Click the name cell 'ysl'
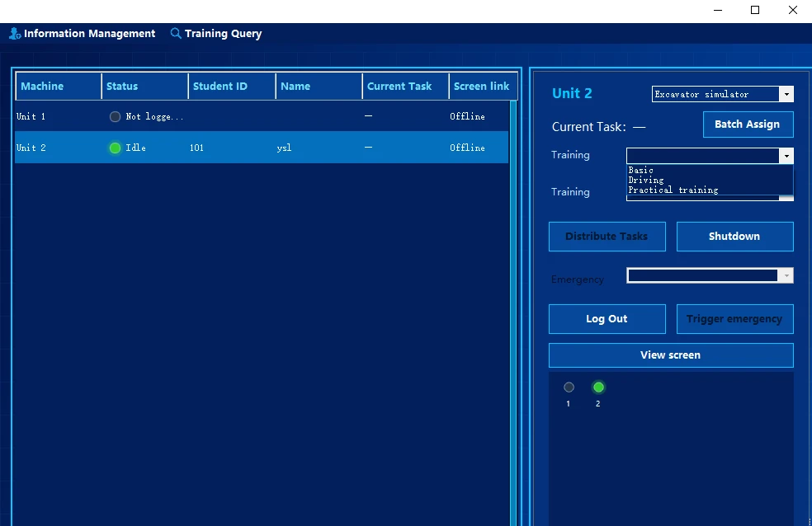Viewport: 812px width, 526px height. click(x=284, y=148)
